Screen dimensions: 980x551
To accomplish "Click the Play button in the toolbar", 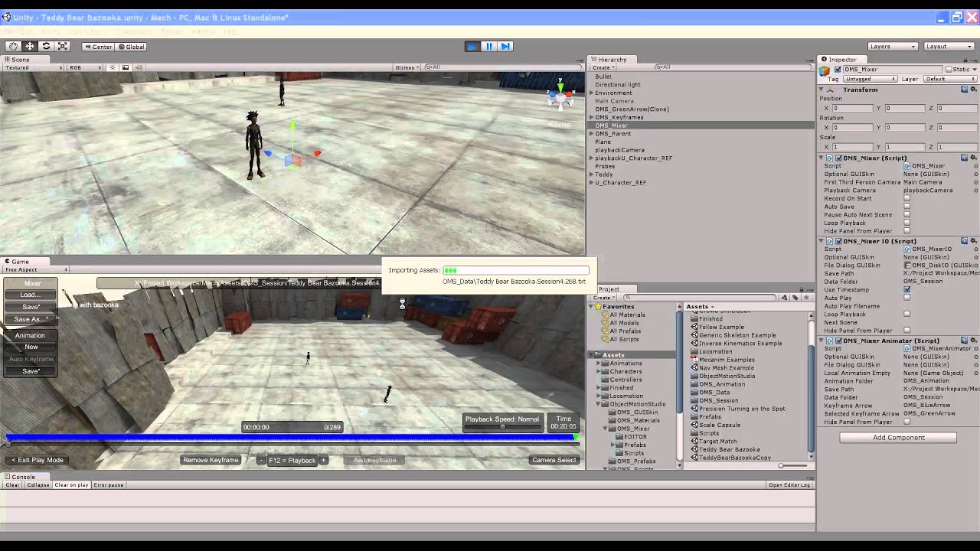I will pos(472,47).
